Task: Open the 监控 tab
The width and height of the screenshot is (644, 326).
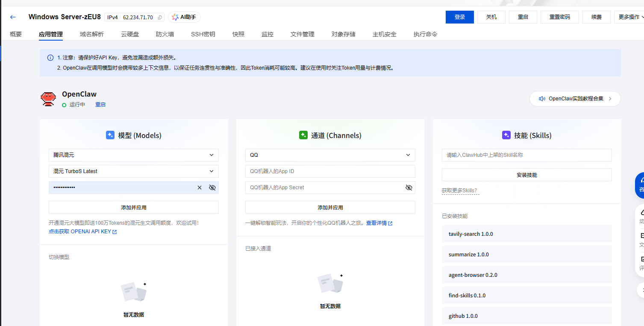Action: coord(268,34)
